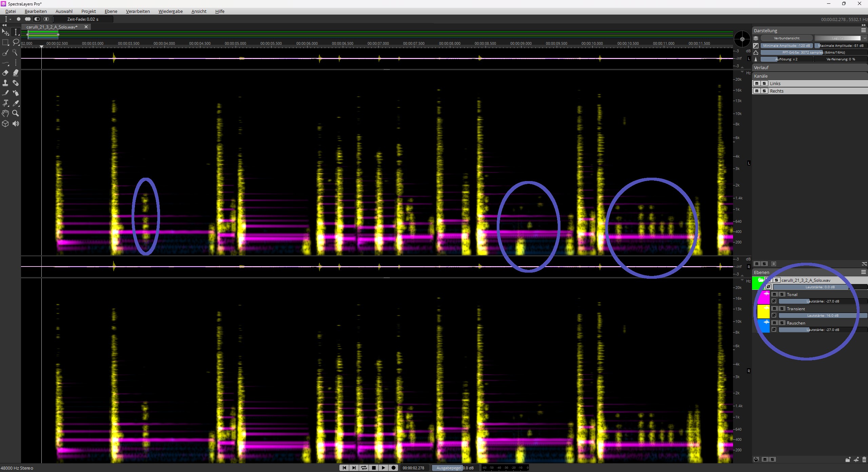Open the Darstellung panel options menu

pos(863,30)
